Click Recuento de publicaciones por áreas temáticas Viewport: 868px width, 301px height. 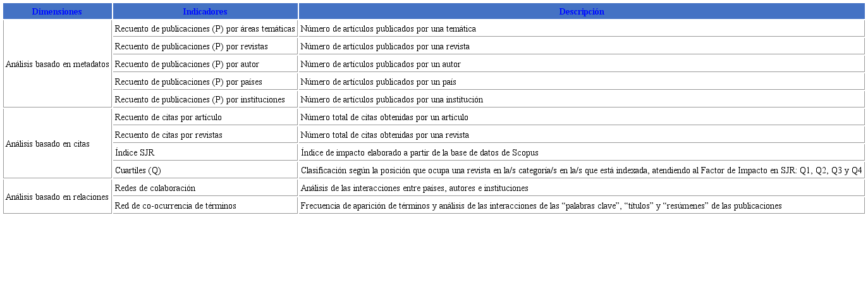pos(205,28)
